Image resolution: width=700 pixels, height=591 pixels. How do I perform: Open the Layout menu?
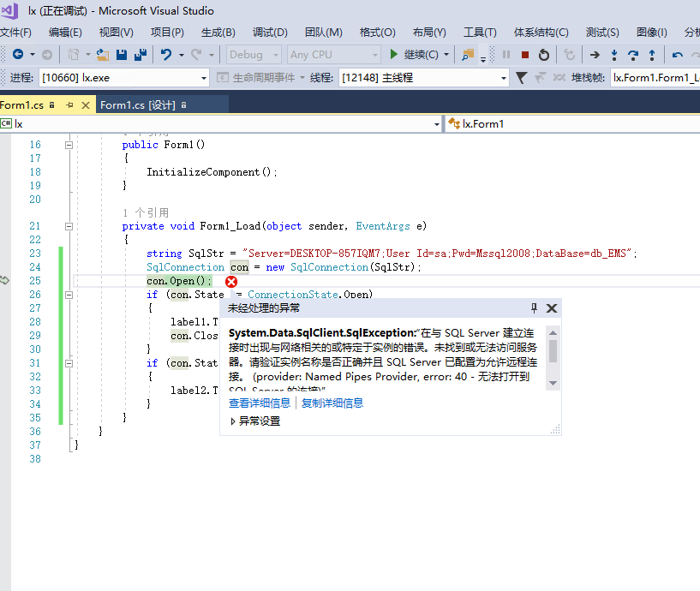(x=429, y=33)
